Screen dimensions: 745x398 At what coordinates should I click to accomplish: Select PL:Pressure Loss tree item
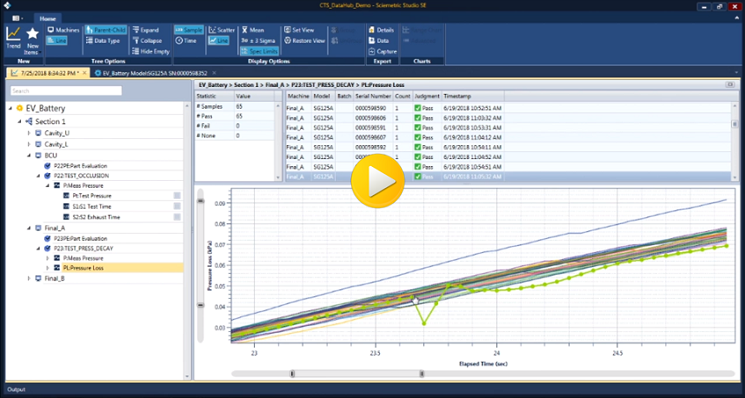pos(83,268)
